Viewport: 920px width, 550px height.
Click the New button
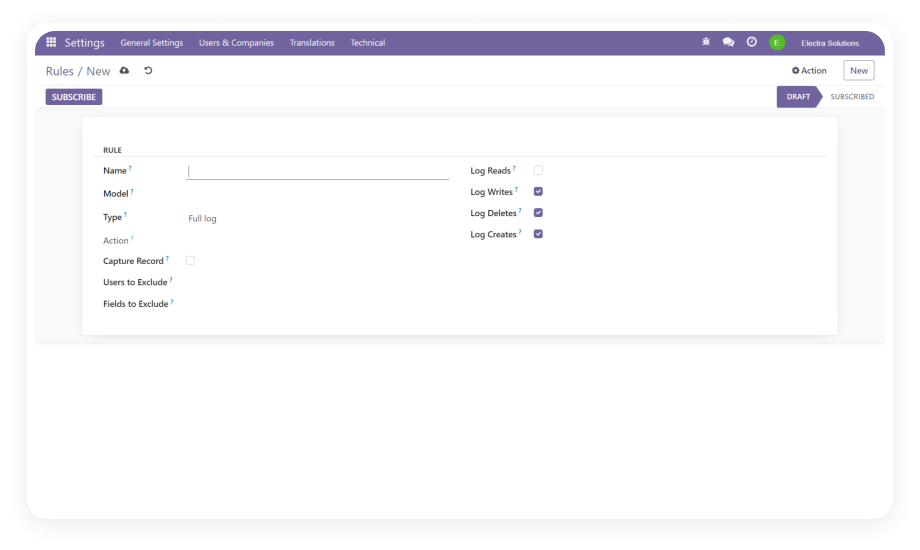(x=858, y=70)
